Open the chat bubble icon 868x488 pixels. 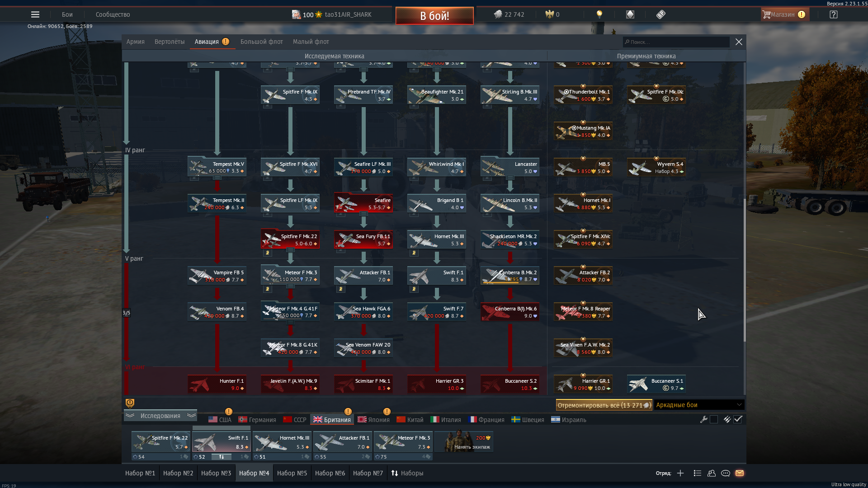tap(726, 473)
